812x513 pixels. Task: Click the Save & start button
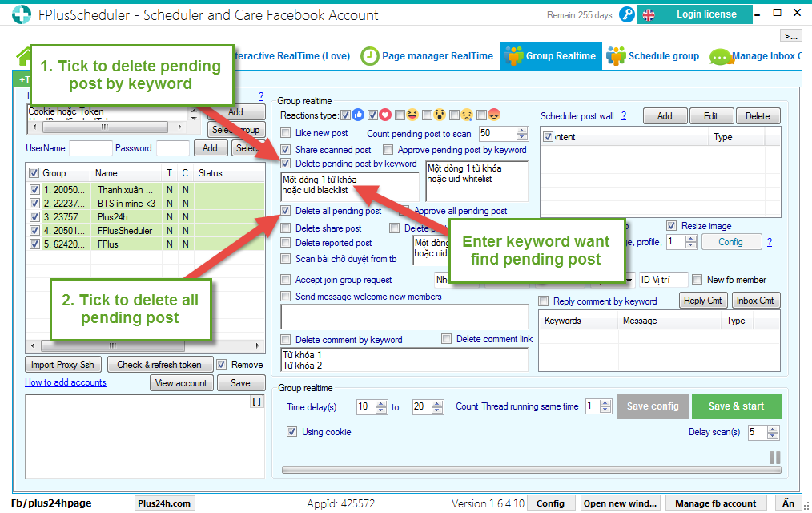[737, 406]
